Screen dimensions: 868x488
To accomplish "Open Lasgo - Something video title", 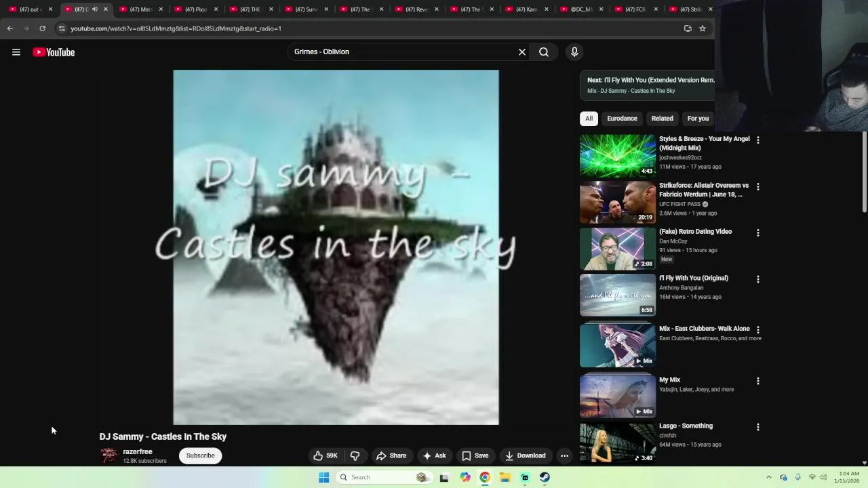I will tap(686, 426).
